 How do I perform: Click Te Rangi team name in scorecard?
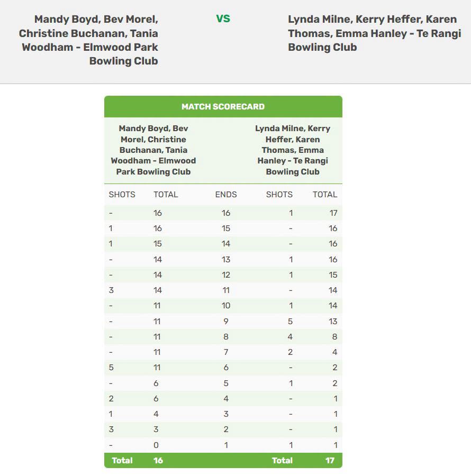click(x=293, y=150)
